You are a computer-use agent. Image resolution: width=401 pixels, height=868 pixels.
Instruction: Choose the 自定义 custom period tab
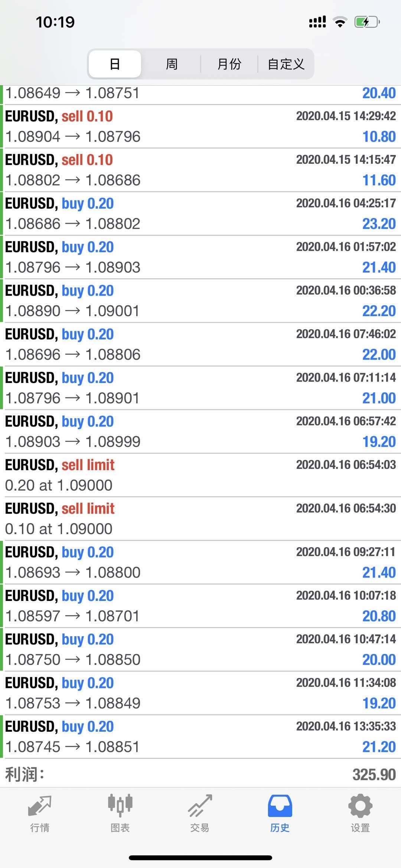click(x=286, y=64)
